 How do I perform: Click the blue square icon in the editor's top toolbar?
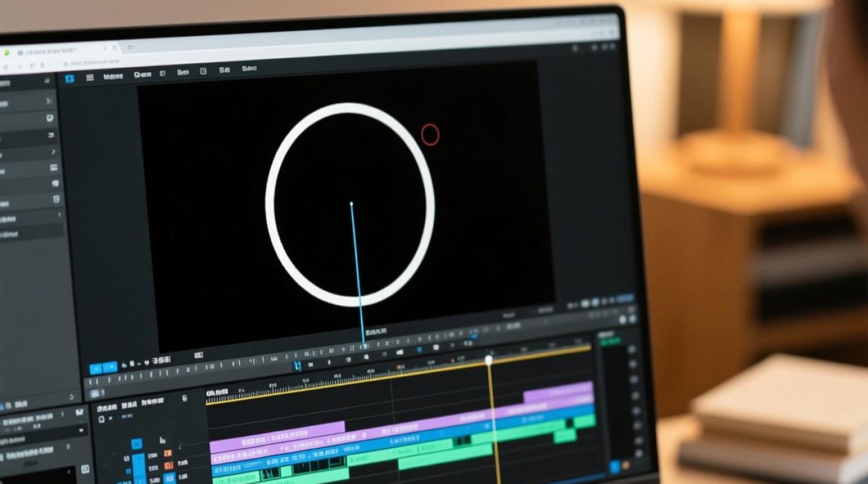point(70,78)
